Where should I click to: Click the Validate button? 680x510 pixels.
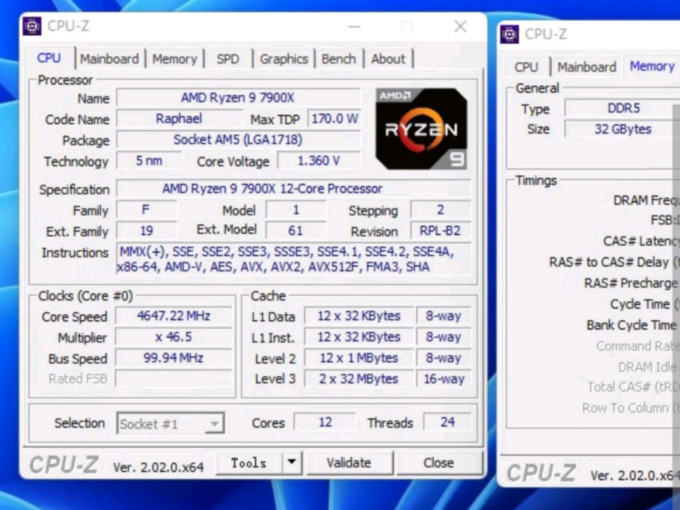coord(350,463)
